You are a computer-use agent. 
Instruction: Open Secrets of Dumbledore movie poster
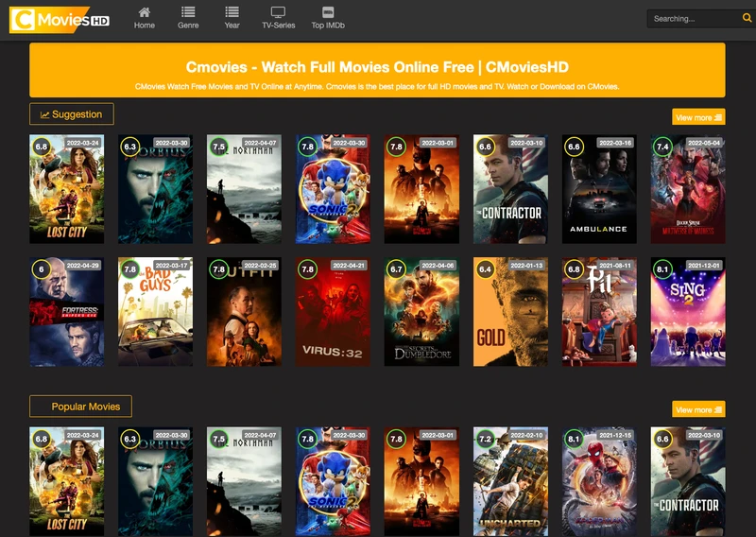coord(421,312)
